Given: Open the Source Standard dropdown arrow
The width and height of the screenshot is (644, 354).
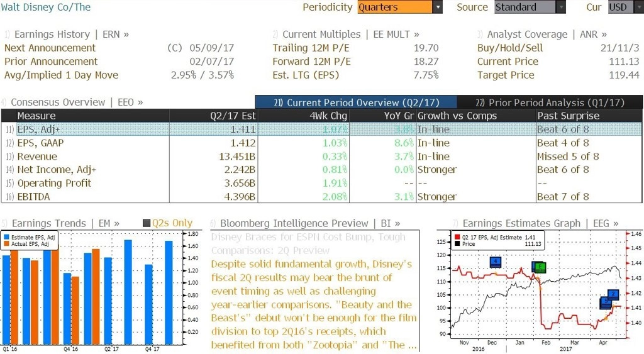Looking at the screenshot, I should pyautogui.click(x=560, y=7).
